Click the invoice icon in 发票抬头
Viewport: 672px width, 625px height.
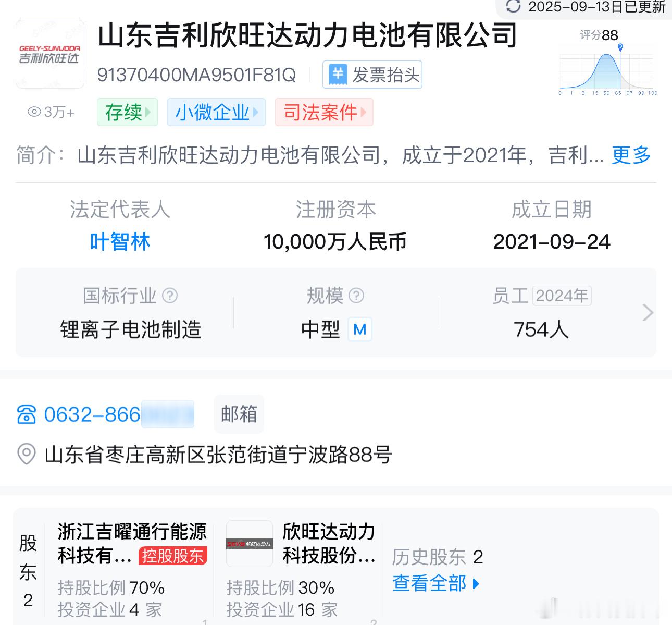(x=338, y=75)
